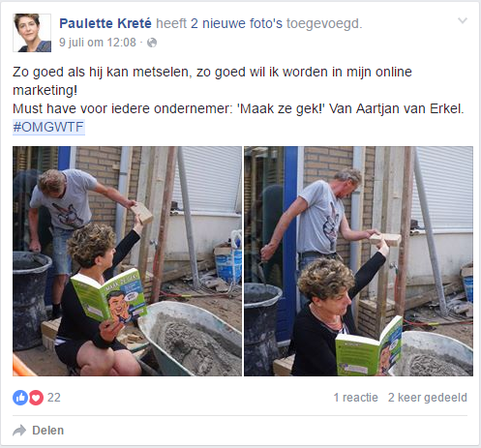Click the share arrow icon
This screenshot has height=448, width=481.
(19, 431)
